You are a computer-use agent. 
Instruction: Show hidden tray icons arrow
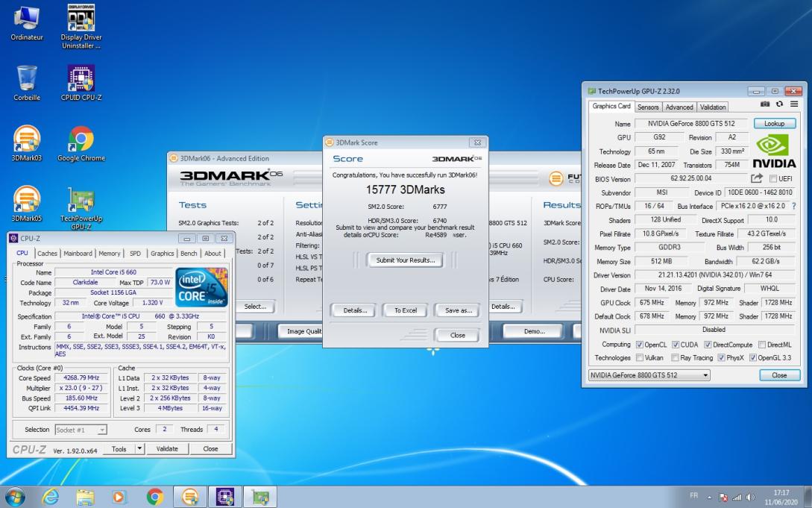[x=709, y=497]
